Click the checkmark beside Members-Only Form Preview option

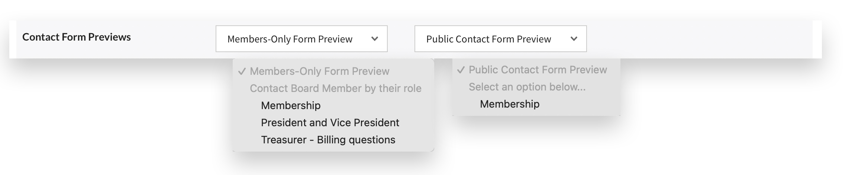tap(242, 71)
